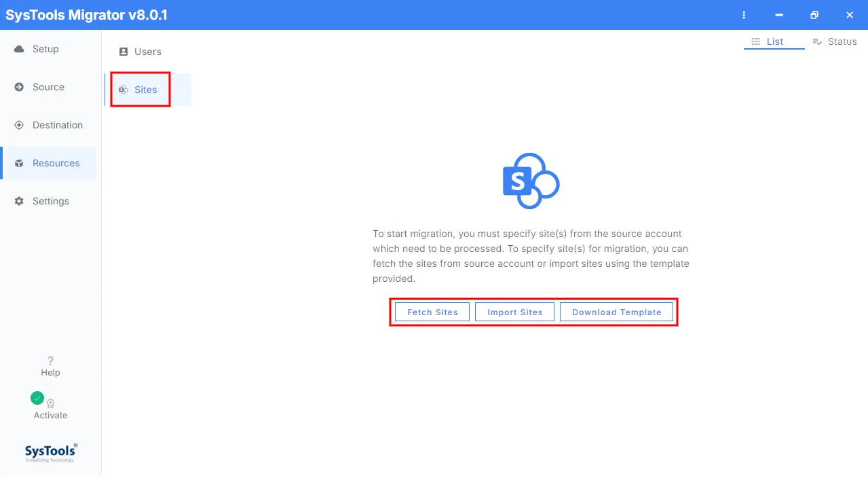Click the Help label
Image resolution: width=868 pixels, height=489 pixels.
tap(50, 372)
